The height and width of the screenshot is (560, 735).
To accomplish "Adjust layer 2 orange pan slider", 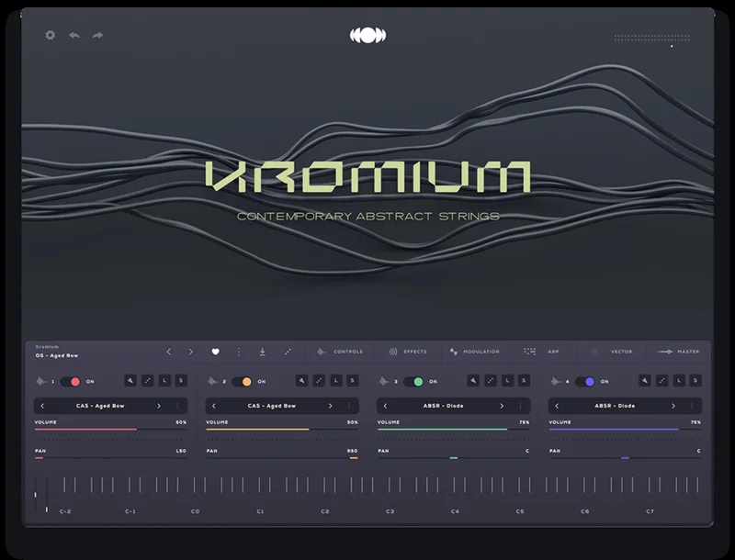I will pos(282,458).
